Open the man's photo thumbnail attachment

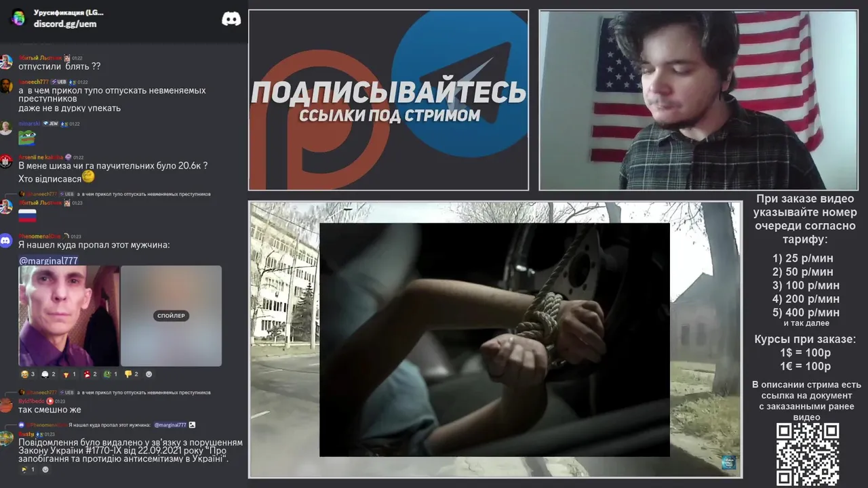coord(68,316)
